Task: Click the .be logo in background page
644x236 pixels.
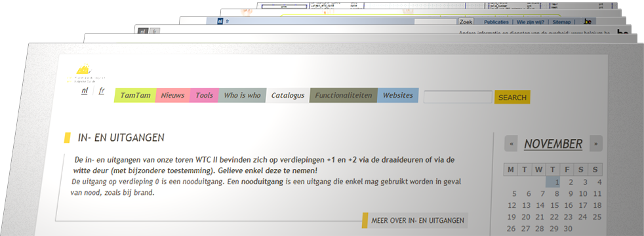Action: [588, 22]
